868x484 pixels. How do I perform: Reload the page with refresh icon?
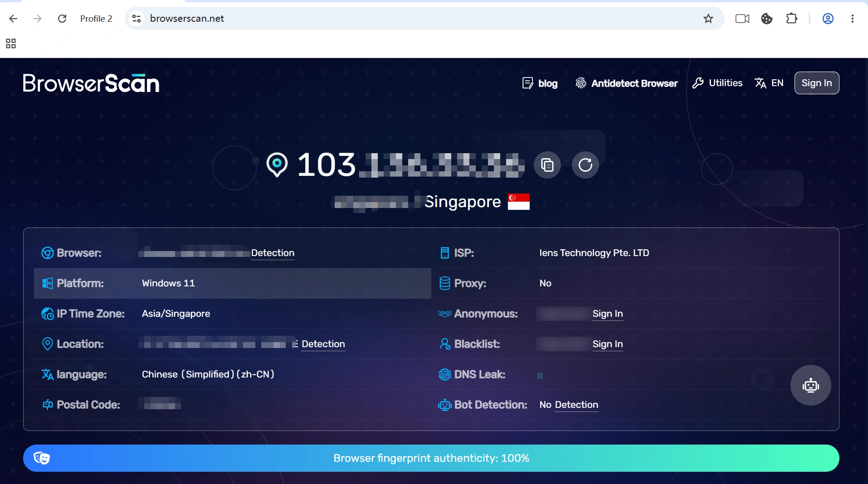62,19
